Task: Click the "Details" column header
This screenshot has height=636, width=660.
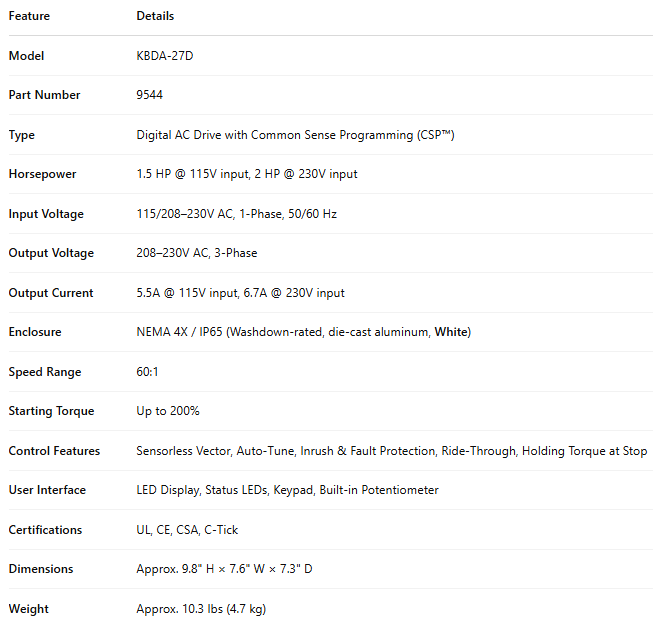Action: coord(155,16)
